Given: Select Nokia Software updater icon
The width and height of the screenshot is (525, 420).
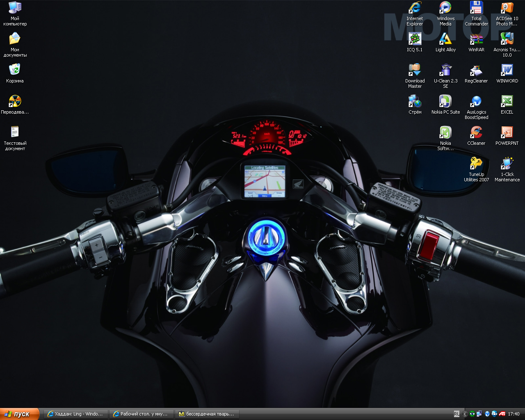Looking at the screenshot, I should pos(445,132).
